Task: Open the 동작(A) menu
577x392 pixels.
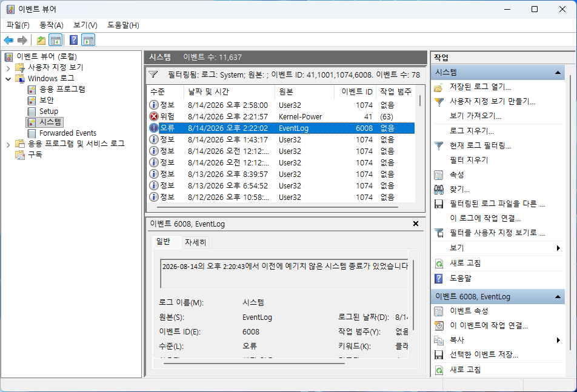Action: [52, 25]
